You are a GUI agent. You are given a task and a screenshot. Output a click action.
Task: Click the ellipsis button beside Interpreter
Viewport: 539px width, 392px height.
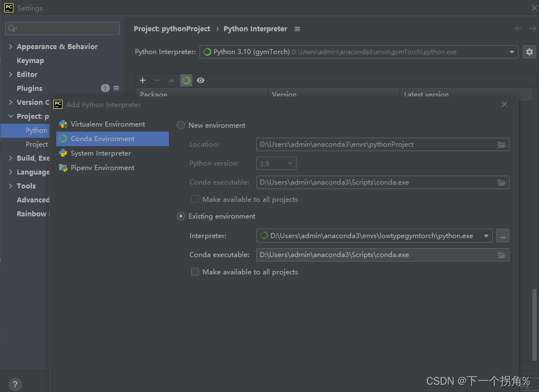coord(503,236)
